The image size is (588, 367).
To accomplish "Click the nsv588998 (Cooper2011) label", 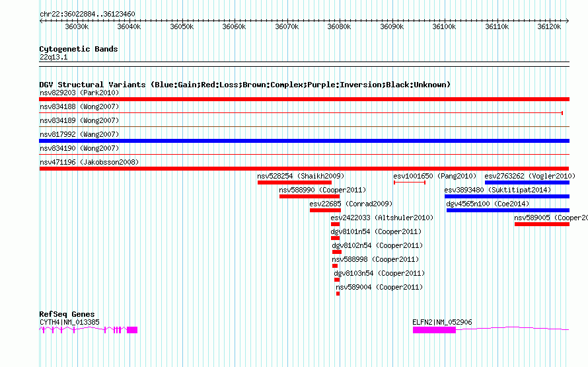I will coord(375,259).
